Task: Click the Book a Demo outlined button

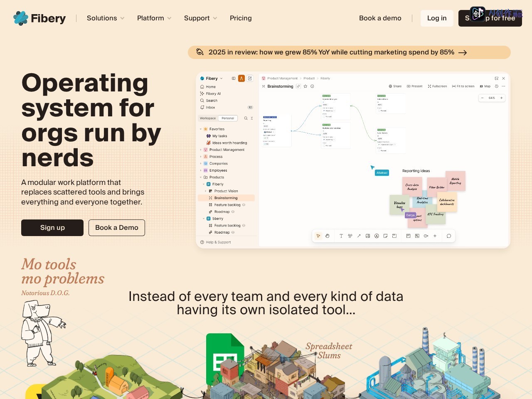Action: coord(117,228)
